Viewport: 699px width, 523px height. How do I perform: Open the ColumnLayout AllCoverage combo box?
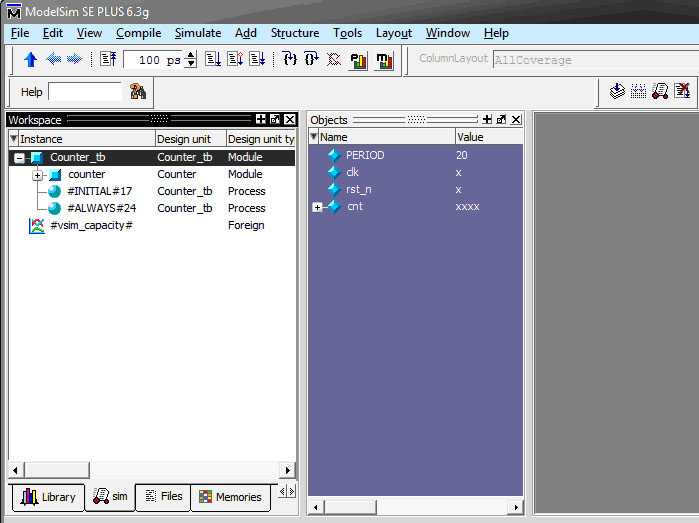pyautogui.click(x=596, y=60)
